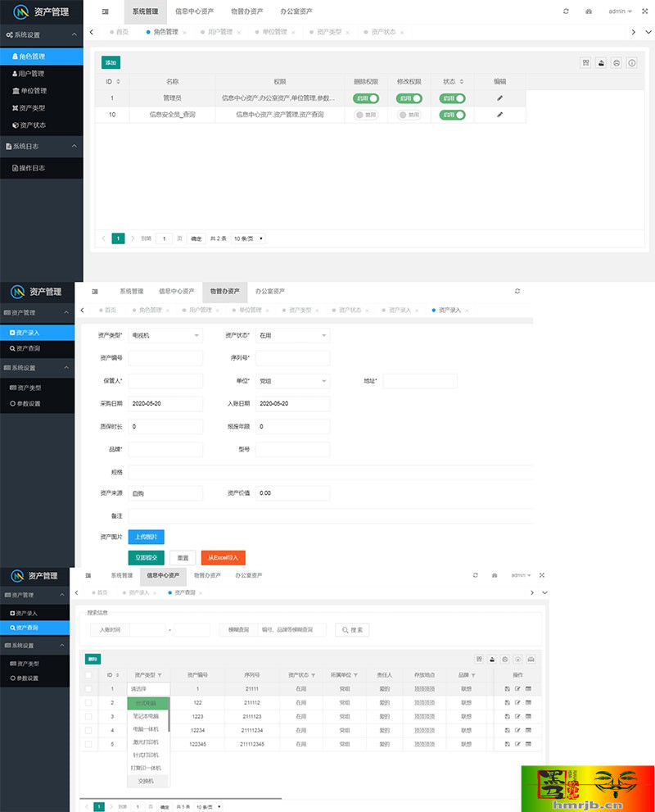Enable 修改权限 switch for 信息安全员_查询
Screen dimensions: 655x812
[x=409, y=115]
